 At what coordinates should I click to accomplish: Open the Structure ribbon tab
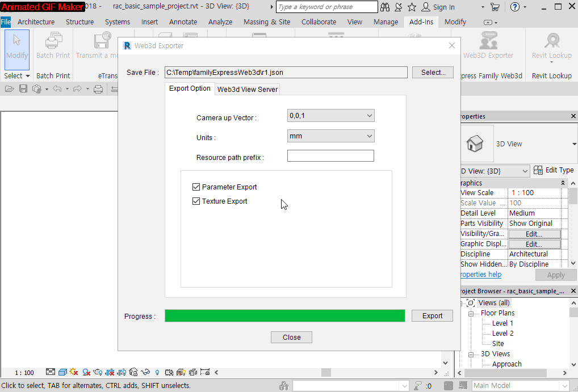pos(79,22)
